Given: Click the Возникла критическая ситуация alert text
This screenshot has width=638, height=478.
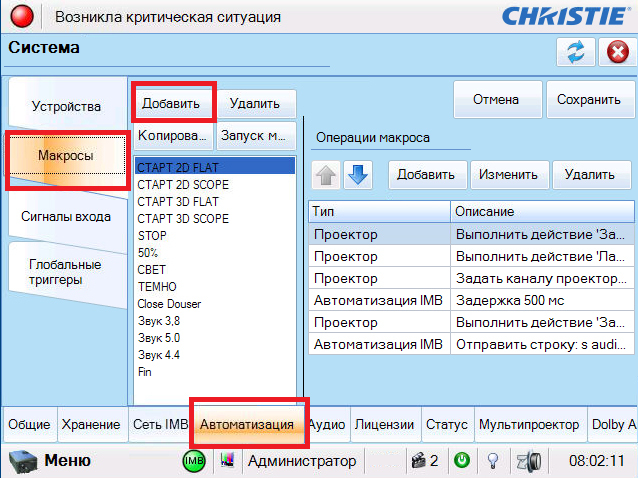Looking at the screenshot, I should (x=168, y=17).
